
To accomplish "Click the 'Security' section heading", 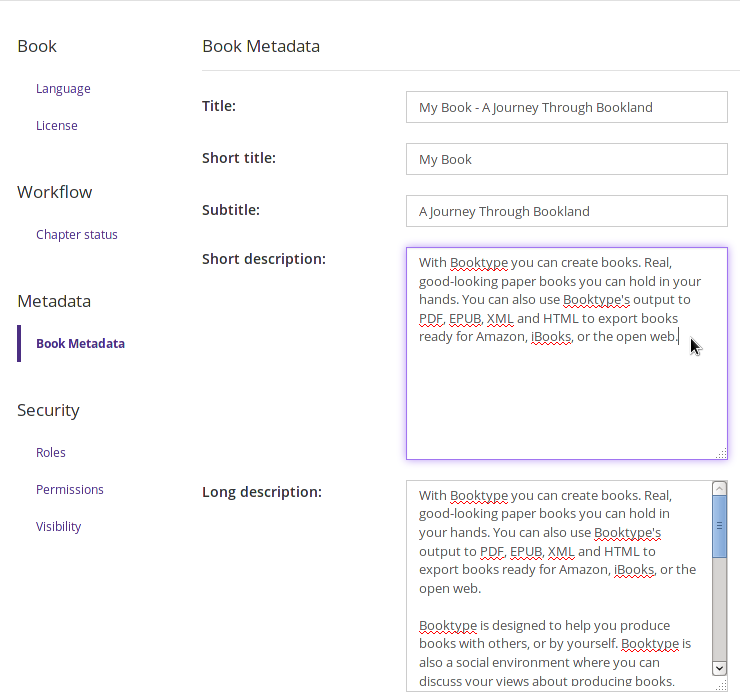I will (x=48, y=410).
